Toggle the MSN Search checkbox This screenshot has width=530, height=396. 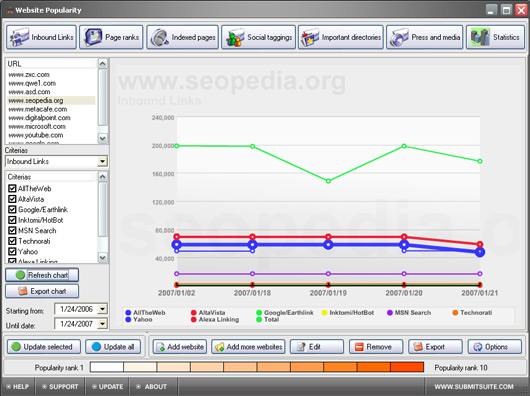[12, 230]
